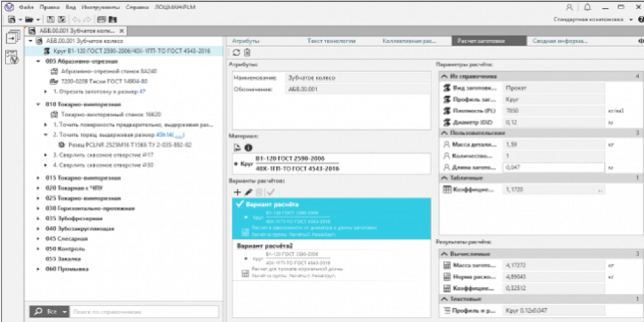The image size is (644, 322).
Task: Add a new calculation variant with plus icon
Action: (237, 192)
